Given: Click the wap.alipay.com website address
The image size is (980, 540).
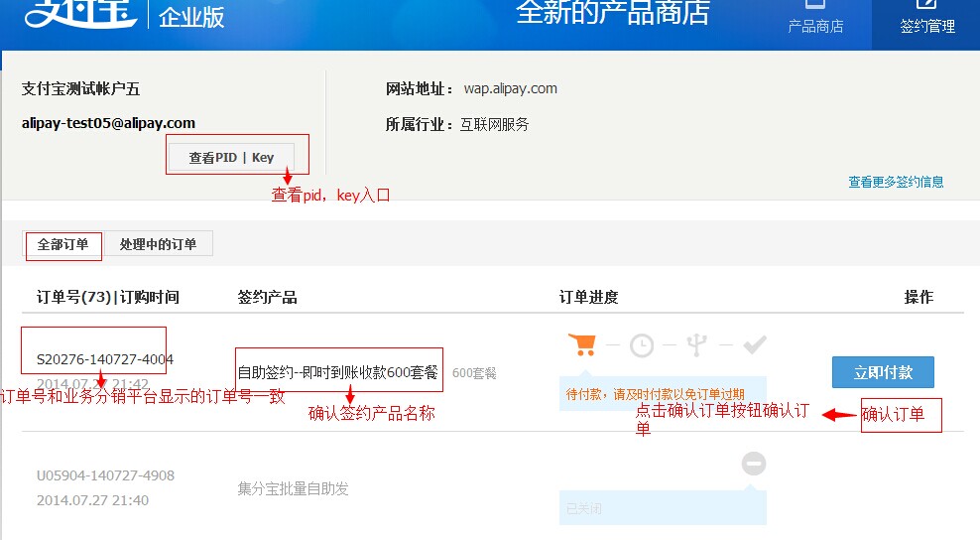Looking at the screenshot, I should pos(510,88).
